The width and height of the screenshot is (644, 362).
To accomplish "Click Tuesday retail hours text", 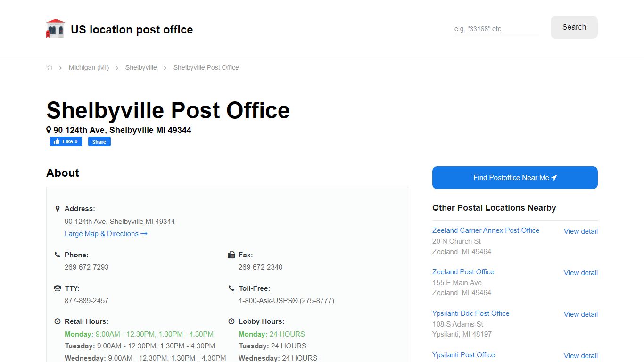I will click(x=140, y=346).
